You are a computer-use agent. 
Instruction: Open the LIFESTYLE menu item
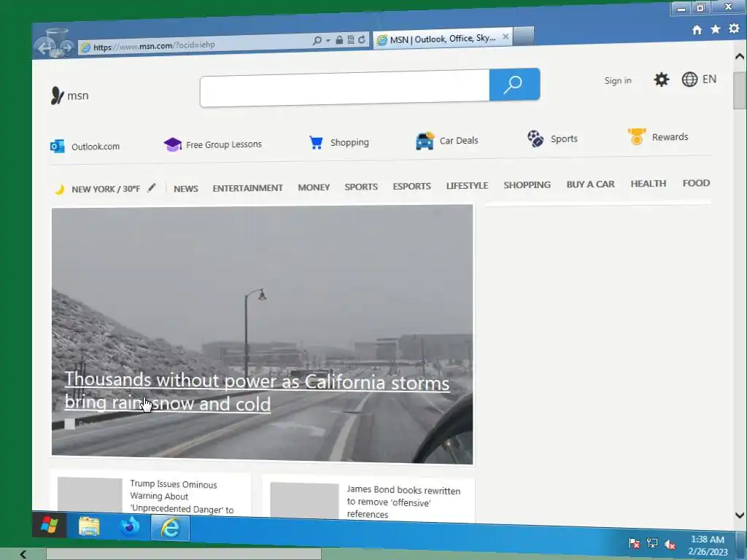[x=467, y=186]
